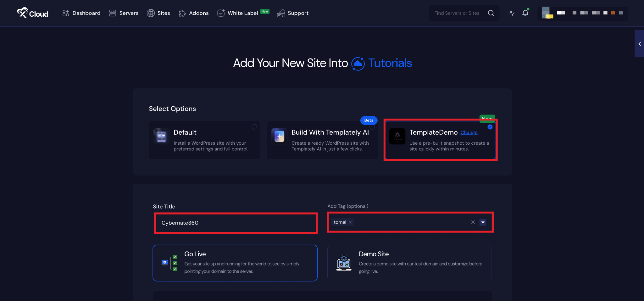Select Build With Templately AI radio button
Viewport: 644px width, 301px height.
[372, 127]
